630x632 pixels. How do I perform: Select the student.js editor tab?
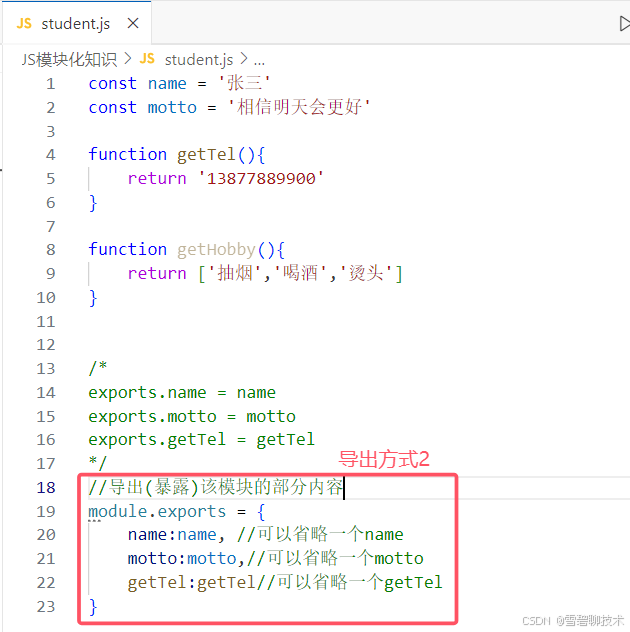click(77, 23)
